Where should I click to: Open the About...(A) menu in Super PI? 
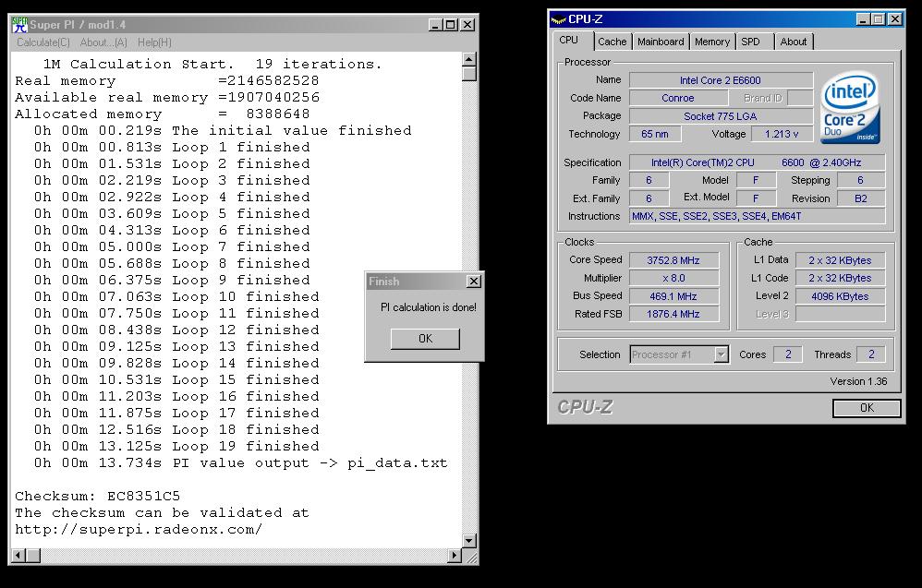[103, 42]
